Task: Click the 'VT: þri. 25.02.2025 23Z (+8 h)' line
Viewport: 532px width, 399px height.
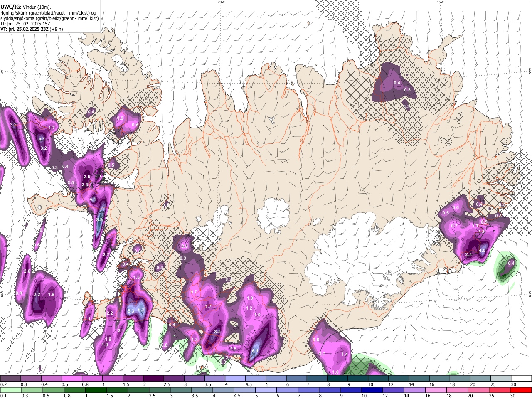Action: pyautogui.click(x=32, y=29)
